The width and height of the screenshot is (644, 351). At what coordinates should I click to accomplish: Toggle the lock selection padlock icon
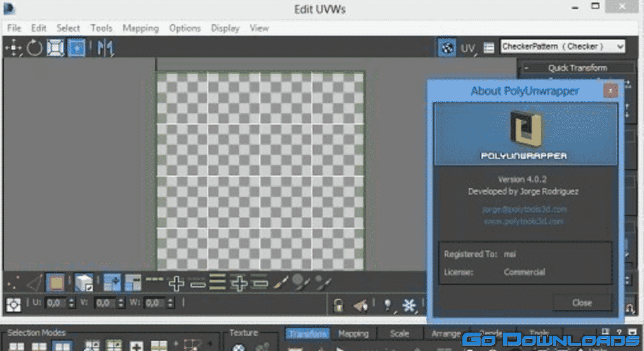pyautogui.click(x=339, y=305)
